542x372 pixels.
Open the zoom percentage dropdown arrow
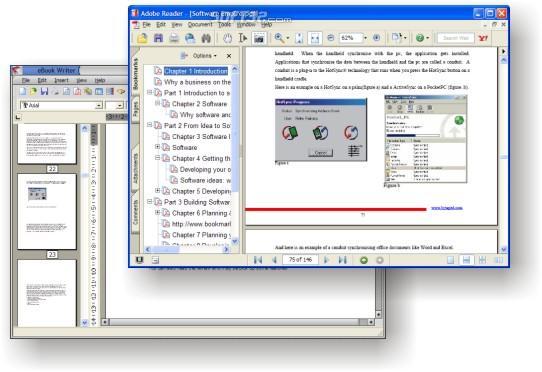366,38
